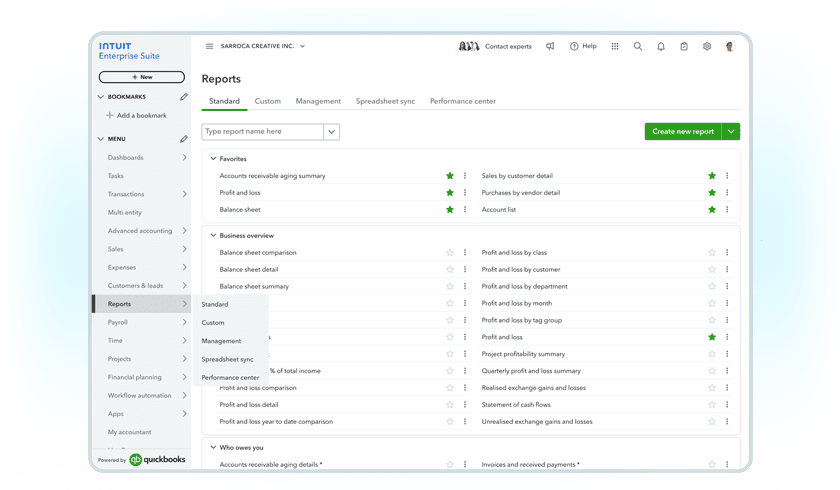Open more options for Profit and loss by class
This screenshot has width=840, height=490.
click(727, 252)
